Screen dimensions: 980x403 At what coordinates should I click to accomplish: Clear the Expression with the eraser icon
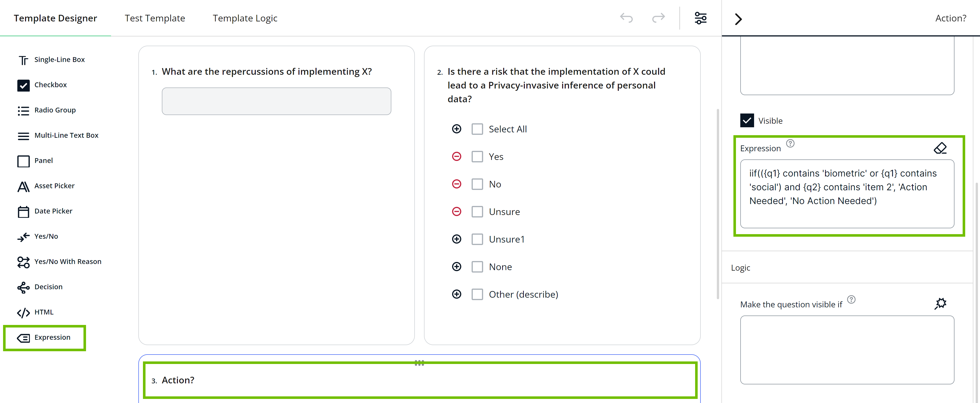click(940, 148)
